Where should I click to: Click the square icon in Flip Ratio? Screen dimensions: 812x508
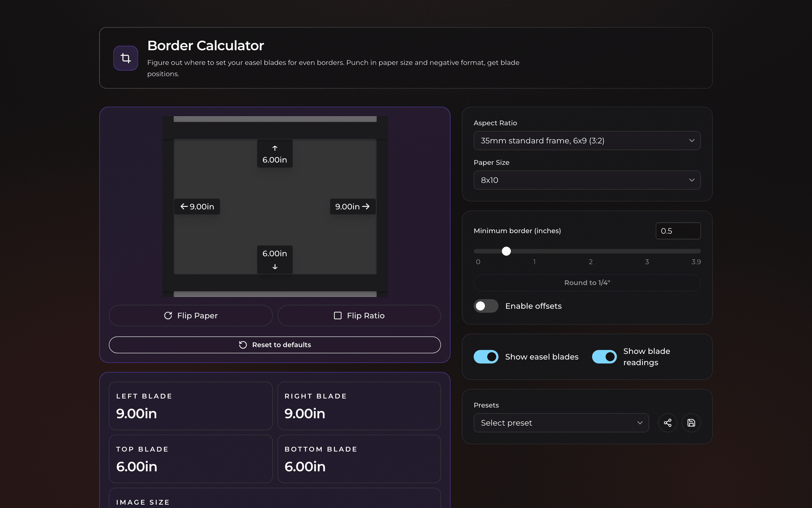click(x=337, y=316)
